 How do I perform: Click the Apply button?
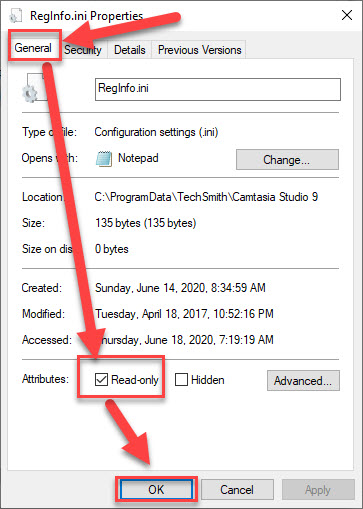click(x=318, y=490)
